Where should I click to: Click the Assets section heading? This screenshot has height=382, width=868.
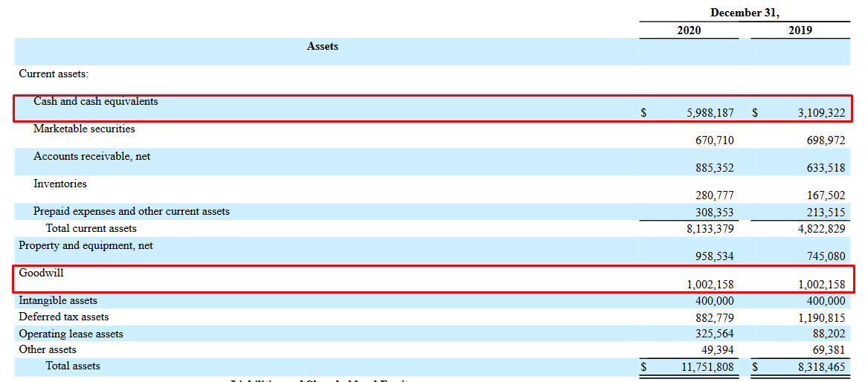pos(322,46)
